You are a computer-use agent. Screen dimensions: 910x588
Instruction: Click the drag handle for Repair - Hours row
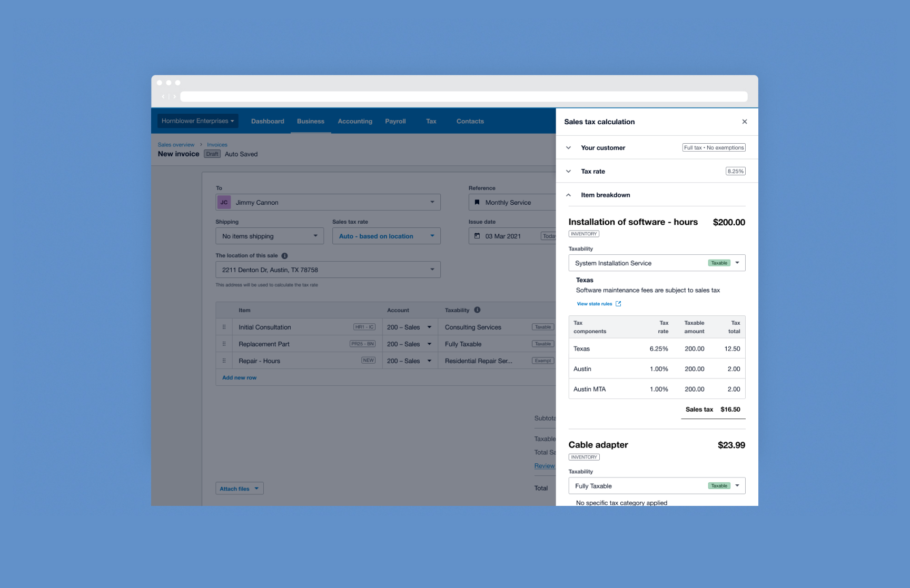[x=224, y=361]
